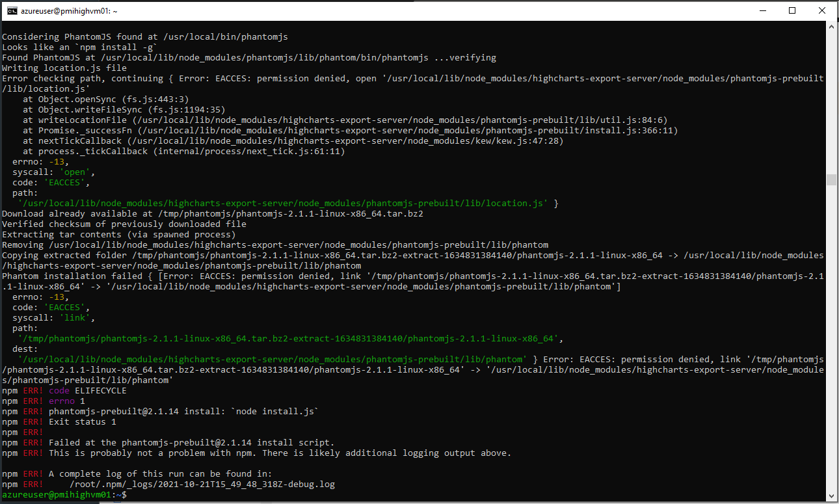Click 'Extracting tar contents (via spawned process)'
The height and width of the screenshot is (504, 839).
(119, 235)
